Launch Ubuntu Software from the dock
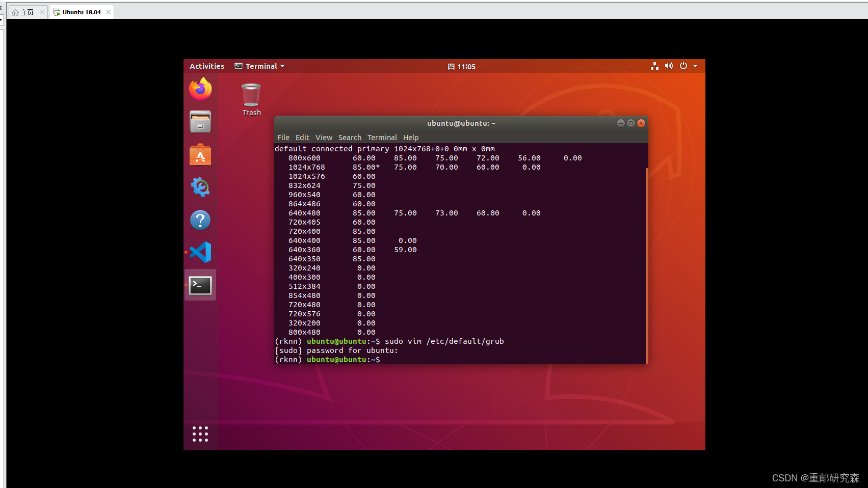The width and height of the screenshot is (868, 488). 200,154
